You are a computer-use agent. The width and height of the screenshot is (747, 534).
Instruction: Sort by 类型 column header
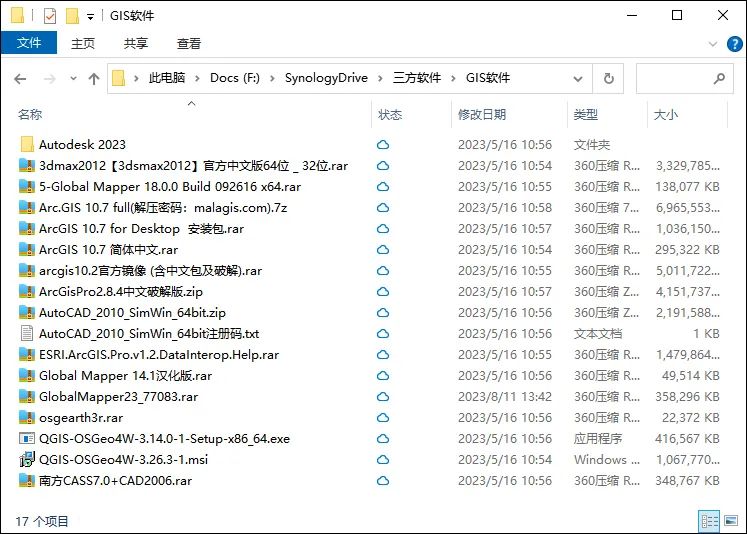coord(607,114)
